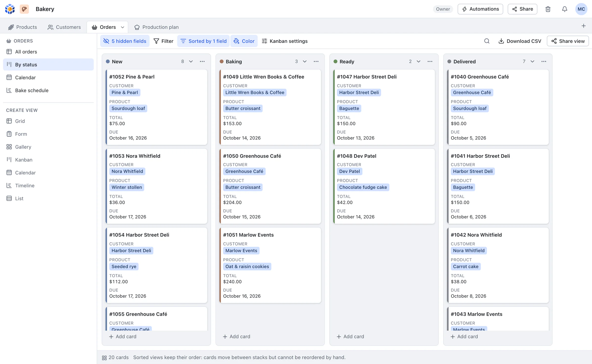The image size is (592, 364).
Task: Click the New stack blue color dot
Action: click(108, 61)
